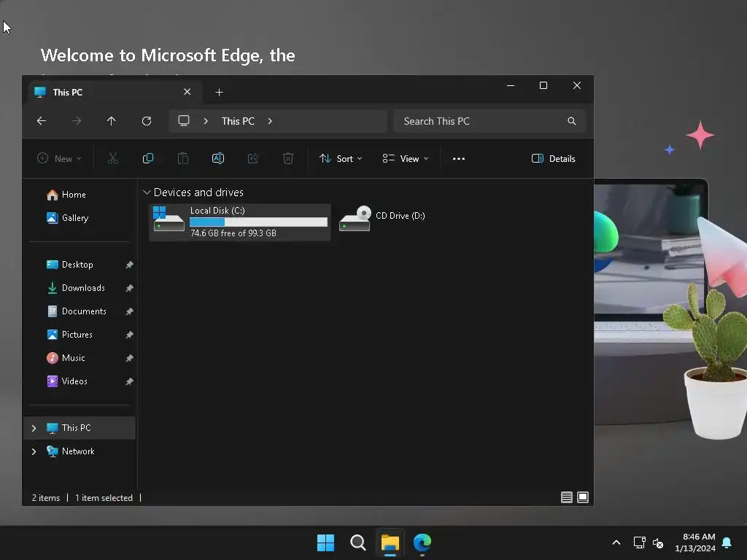747x560 pixels.
Task: Unpin Pictures using its pin icon
Action: point(130,335)
